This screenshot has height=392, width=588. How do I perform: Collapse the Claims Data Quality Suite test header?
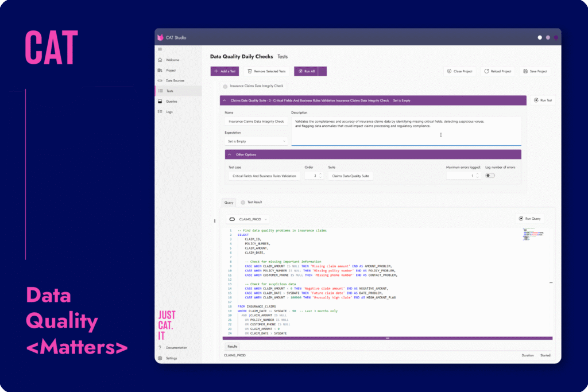click(225, 100)
